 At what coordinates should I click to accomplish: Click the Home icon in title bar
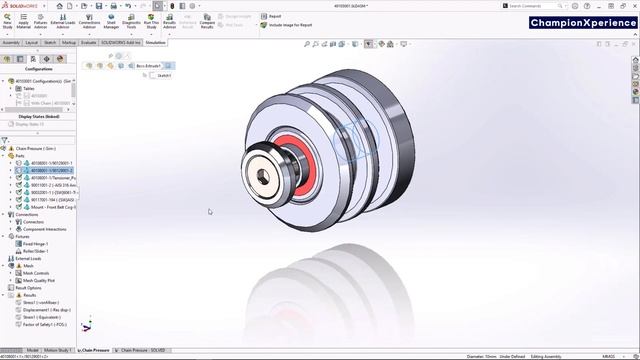pyautogui.click(x=60, y=6)
